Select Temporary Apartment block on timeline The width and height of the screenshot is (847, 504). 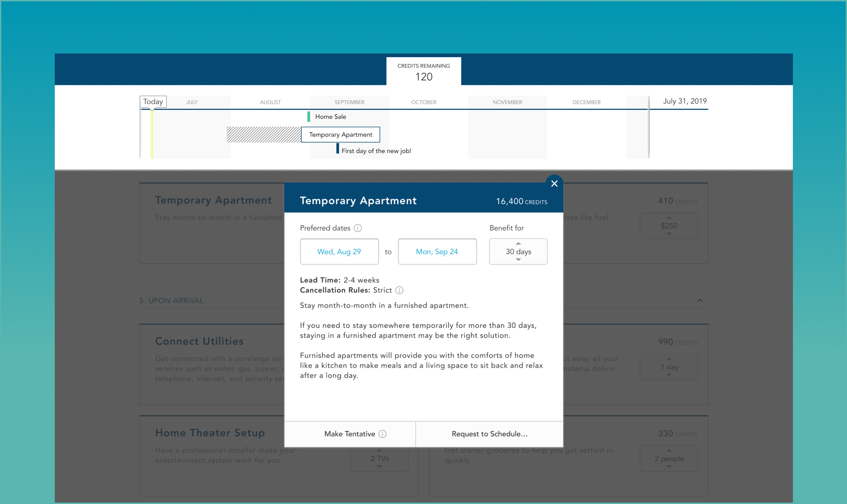tap(340, 135)
